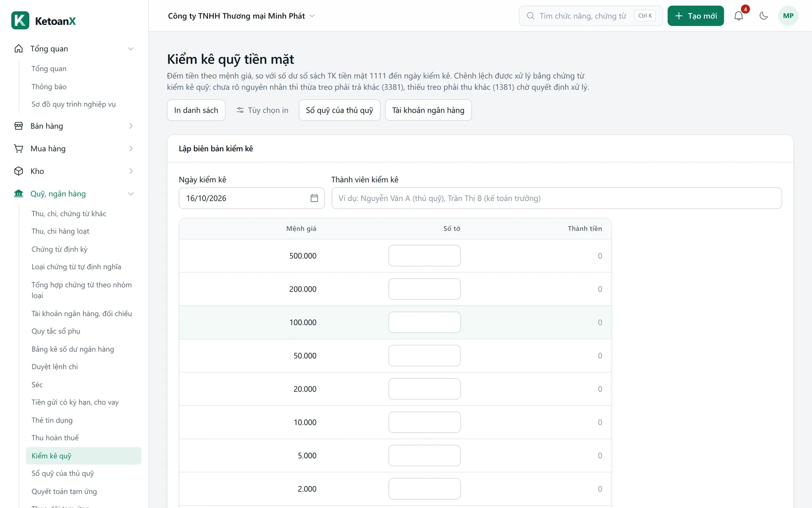
Task: Click the Mua hàng cart icon
Action: [x=19, y=149]
